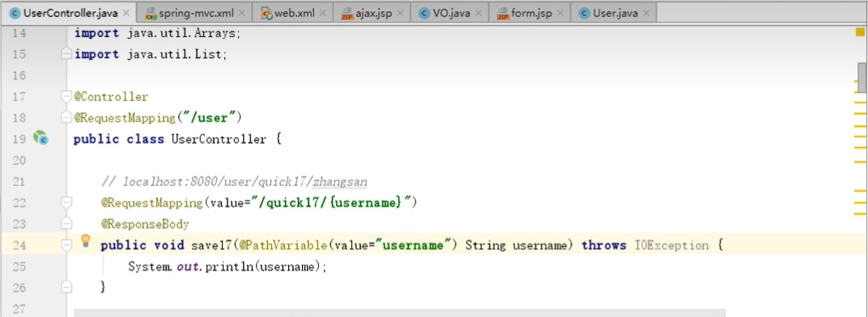
Task: Click the yellow inspection status square above the scrollbar
Action: [x=860, y=32]
